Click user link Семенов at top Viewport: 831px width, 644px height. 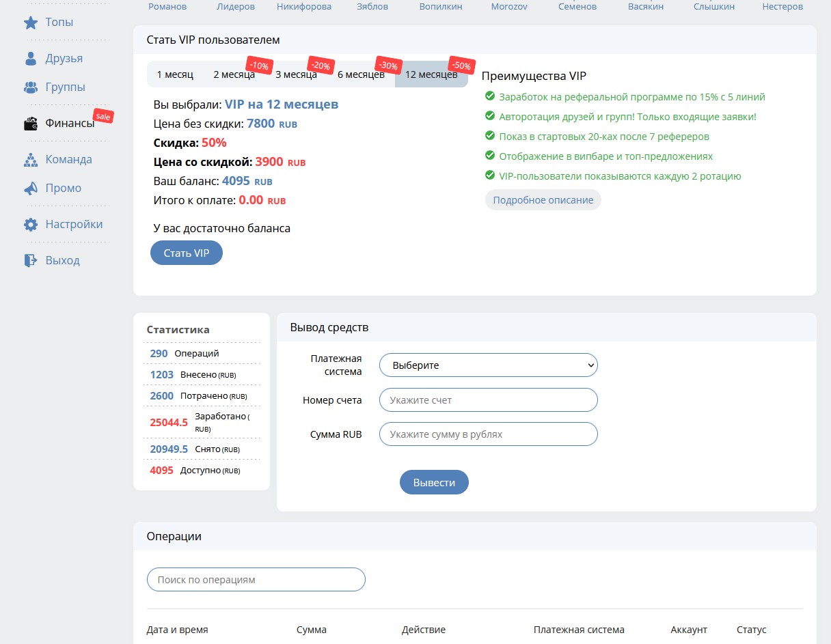click(x=577, y=7)
